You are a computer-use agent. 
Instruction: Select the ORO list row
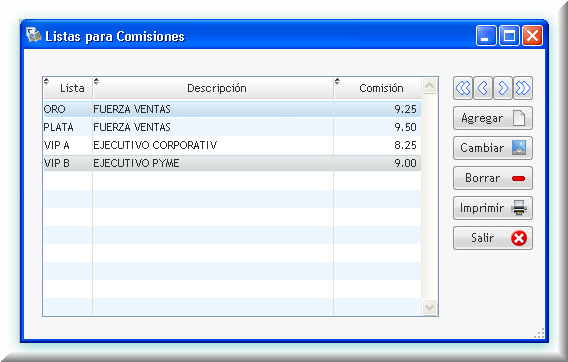click(x=232, y=109)
